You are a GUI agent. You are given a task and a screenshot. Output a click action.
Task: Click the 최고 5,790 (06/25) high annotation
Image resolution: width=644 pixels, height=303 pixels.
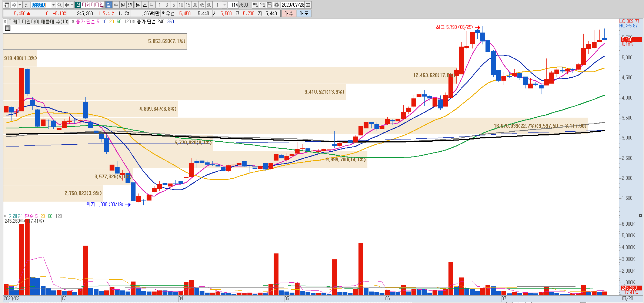pos(454,27)
